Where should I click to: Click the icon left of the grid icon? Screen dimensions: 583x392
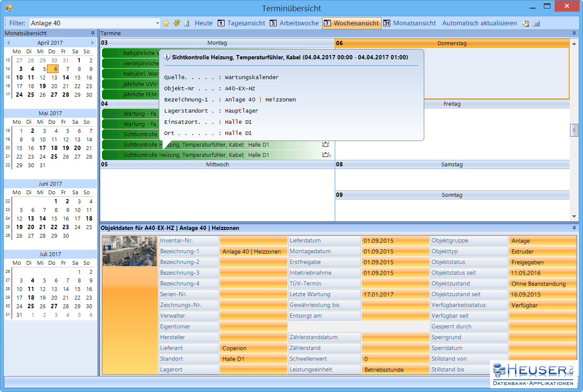tap(525, 23)
